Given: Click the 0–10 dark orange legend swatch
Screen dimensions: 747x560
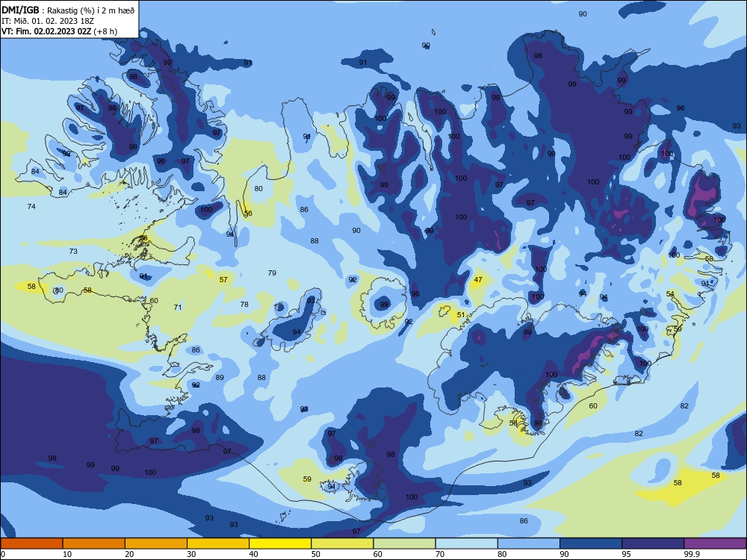Looking at the screenshot, I should click(31, 544).
